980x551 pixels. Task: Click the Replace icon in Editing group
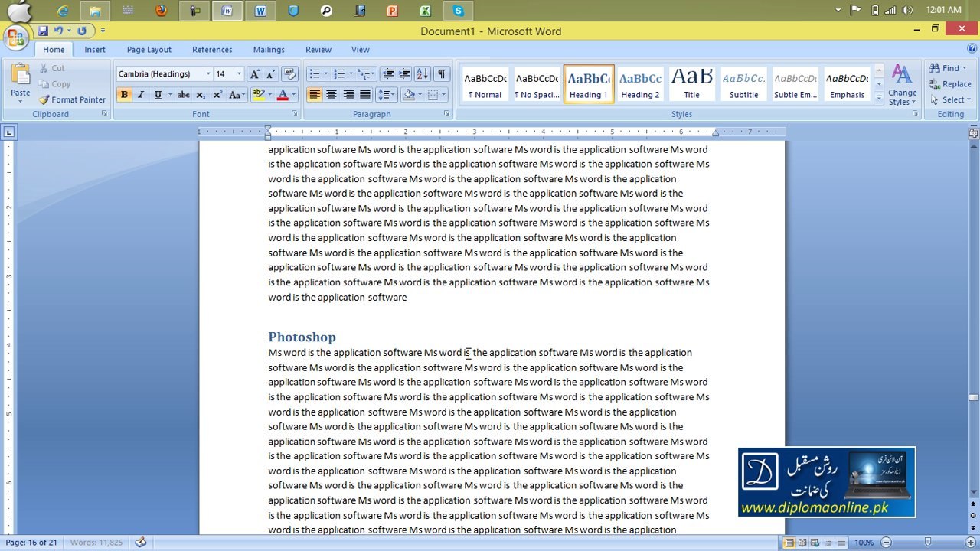click(935, 84)
